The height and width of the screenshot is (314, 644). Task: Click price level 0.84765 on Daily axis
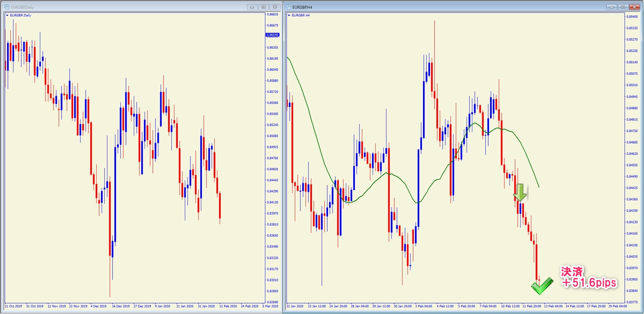pos(272,158)
